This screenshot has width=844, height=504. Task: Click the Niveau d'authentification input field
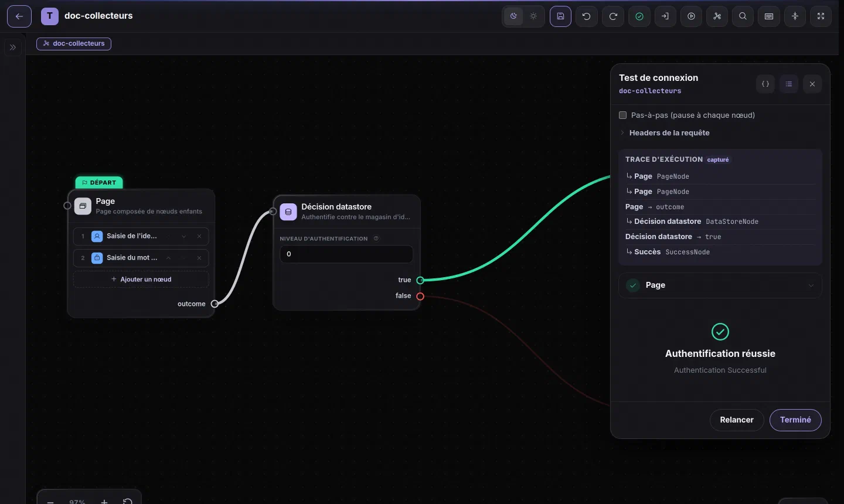346,254
